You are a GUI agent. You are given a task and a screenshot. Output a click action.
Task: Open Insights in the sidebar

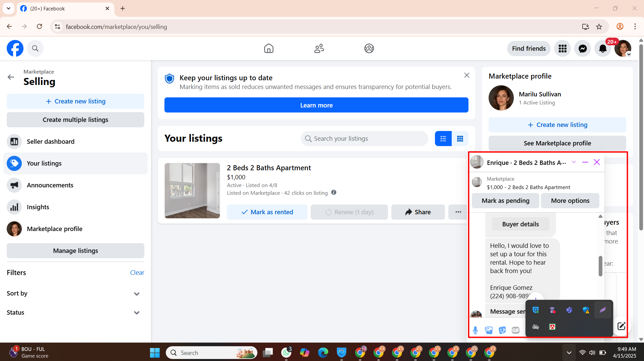[76, 207]
